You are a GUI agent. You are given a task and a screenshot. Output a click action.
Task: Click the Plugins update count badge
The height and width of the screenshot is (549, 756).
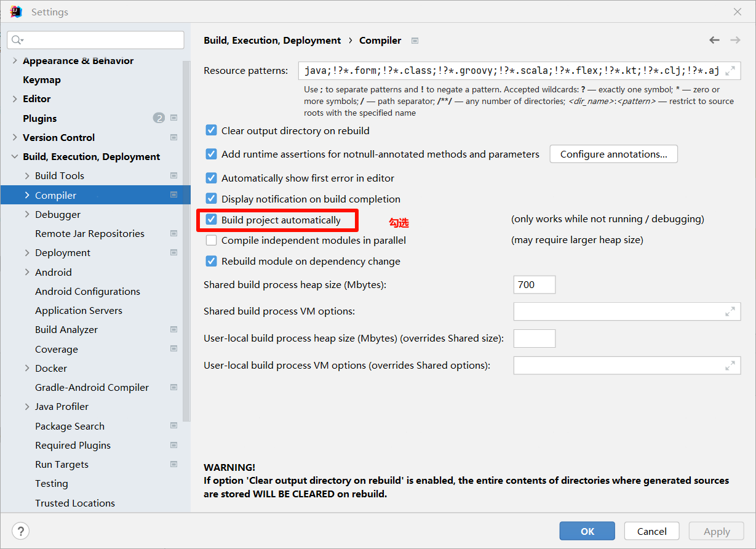pos(159,118)
